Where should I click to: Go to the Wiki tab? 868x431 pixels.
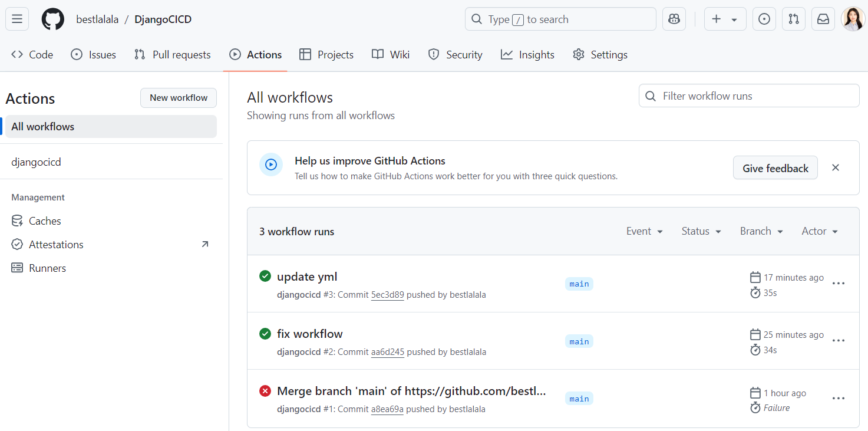tap(391, 55)
